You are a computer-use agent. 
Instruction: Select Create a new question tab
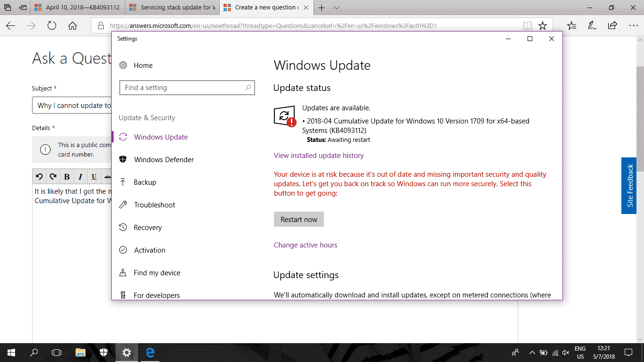pos(267,8)
